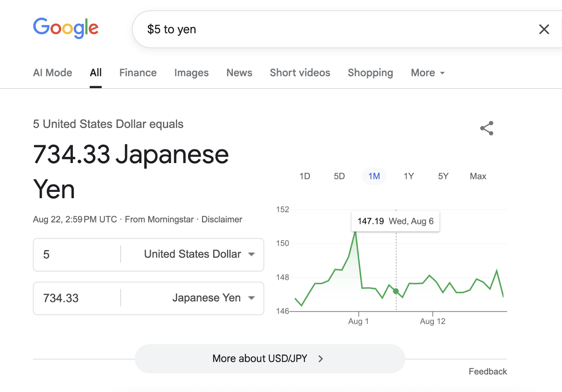The width and height of the screenshot is (562, 392).
Task: Click the Google logo
Action: [x=66, y=28]
